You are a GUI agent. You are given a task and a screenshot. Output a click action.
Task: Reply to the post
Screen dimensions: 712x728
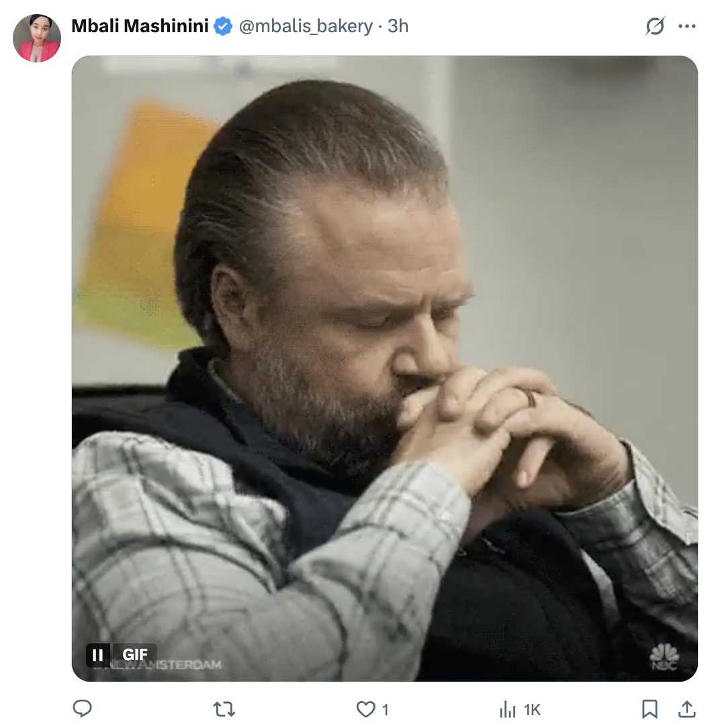tap(83, 709)
